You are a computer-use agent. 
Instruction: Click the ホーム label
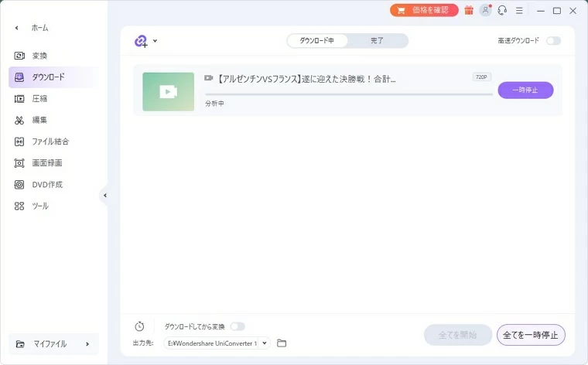(39, 28)
